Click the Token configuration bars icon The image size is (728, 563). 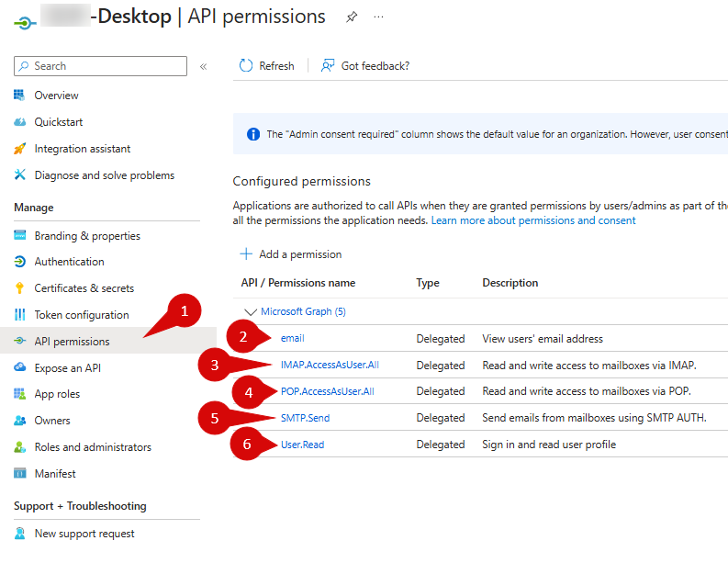[19, 314]
